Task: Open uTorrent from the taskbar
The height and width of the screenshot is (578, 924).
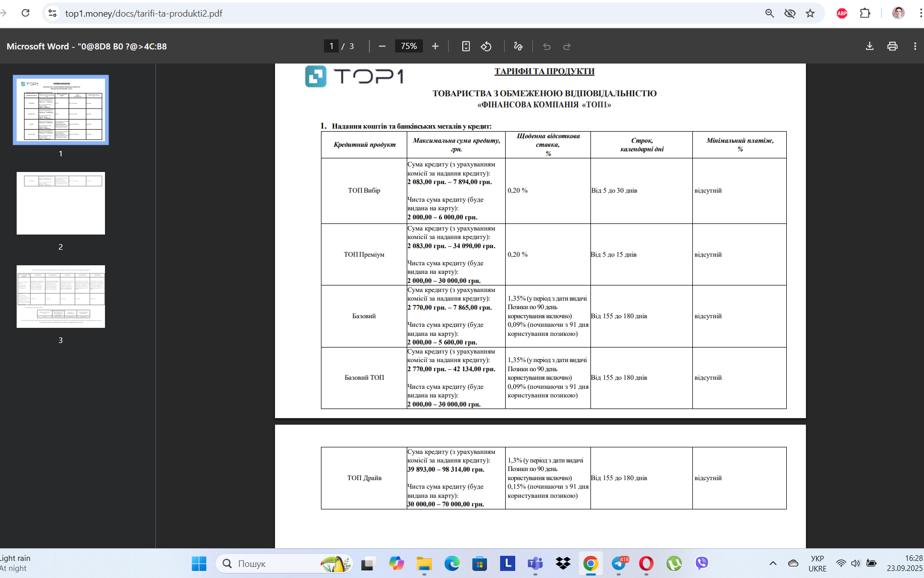Action: click(x=674, y=563)
